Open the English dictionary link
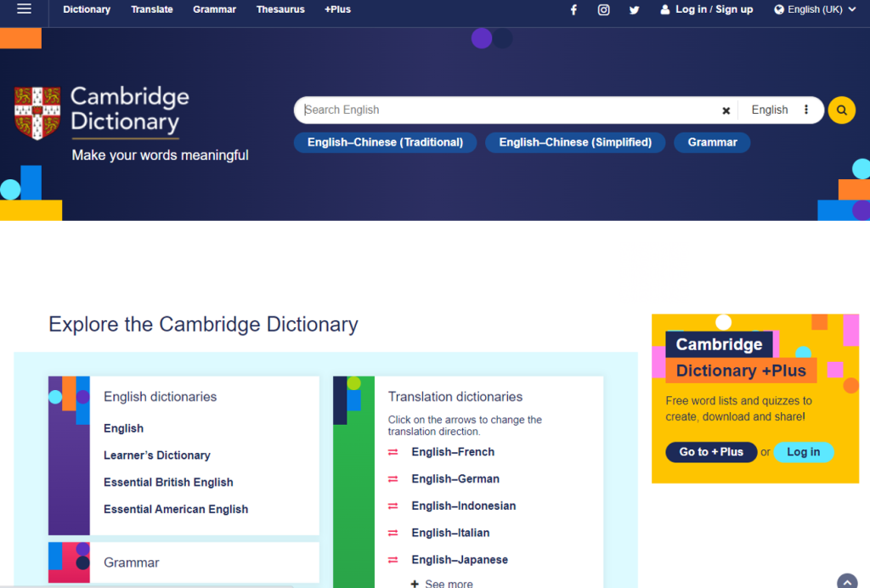This screenshot has height=588, width=870. pyautogui.click(x=123, y=428)
